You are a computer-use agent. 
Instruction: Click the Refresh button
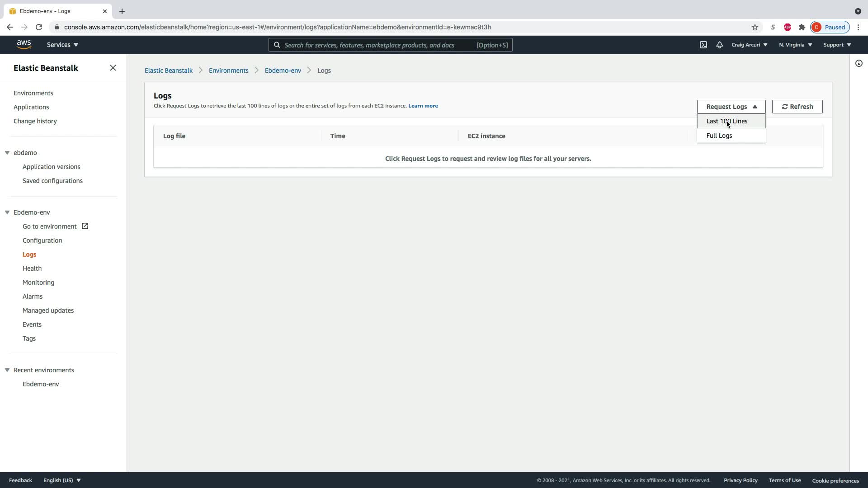(x=797, y=107)
